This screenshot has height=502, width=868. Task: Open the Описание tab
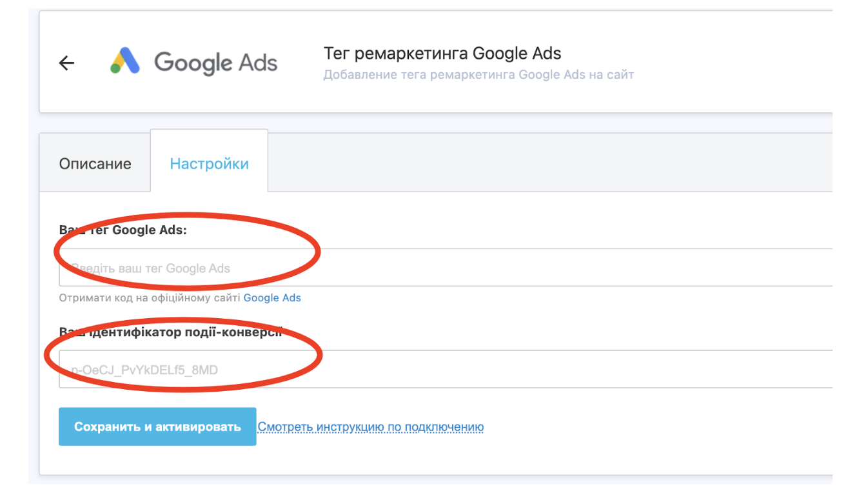pos(95,164)
